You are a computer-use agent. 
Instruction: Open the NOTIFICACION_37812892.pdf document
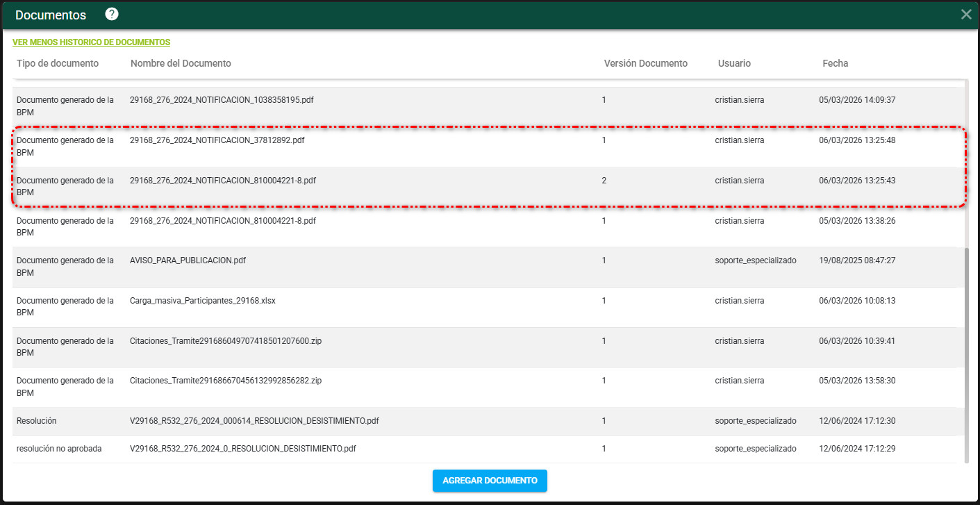(x=217, y=140)
